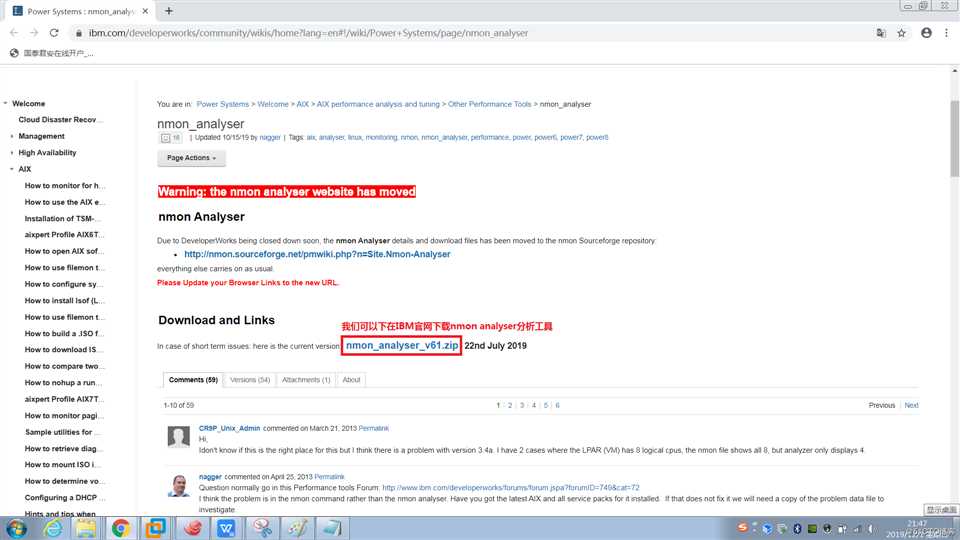Open 'aixpert Profile AIX7T...' sidebar item

64,399
